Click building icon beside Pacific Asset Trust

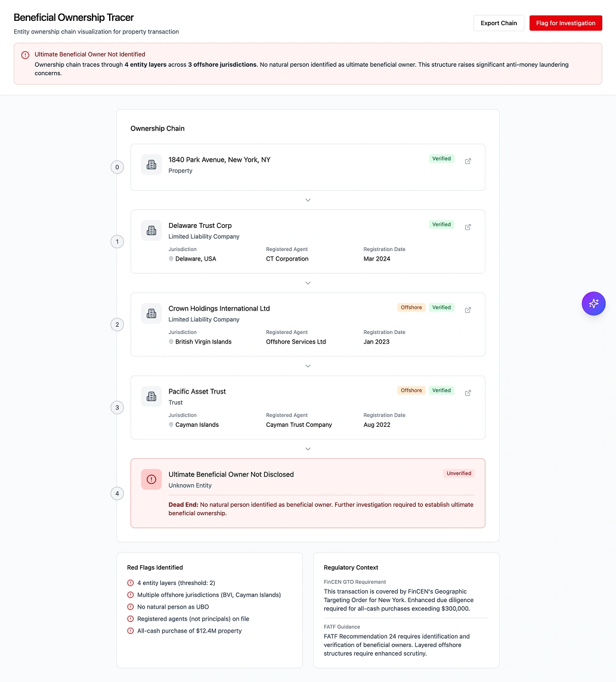click(151, 396)
